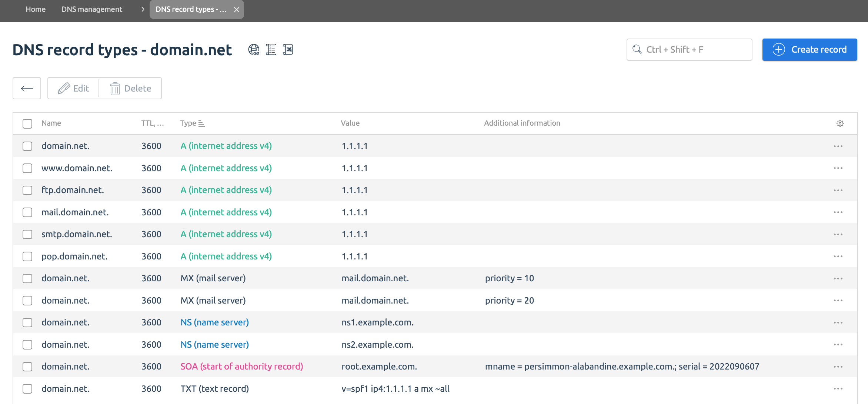Select checkbox for SOA record row

click(x=27, y=367)
